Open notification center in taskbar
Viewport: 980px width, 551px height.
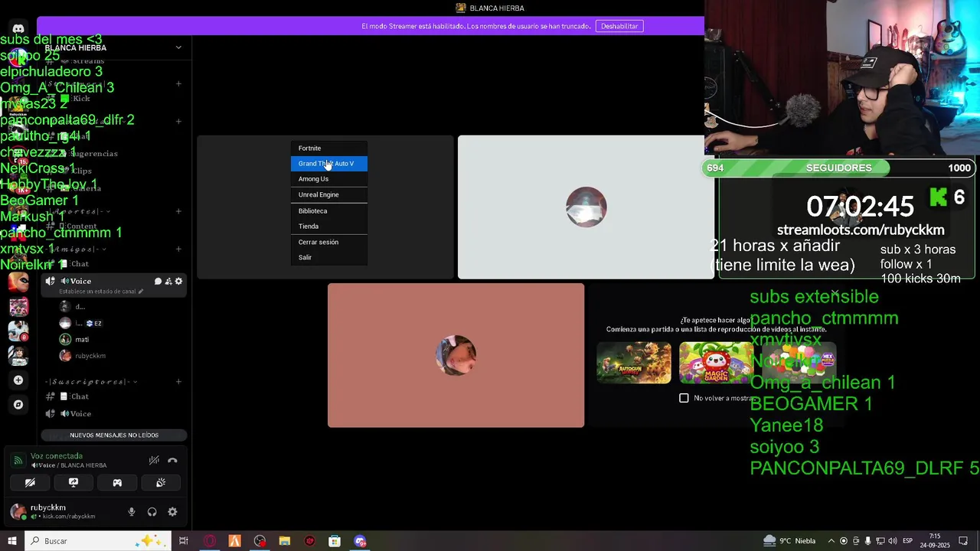[x=964, y=541]
